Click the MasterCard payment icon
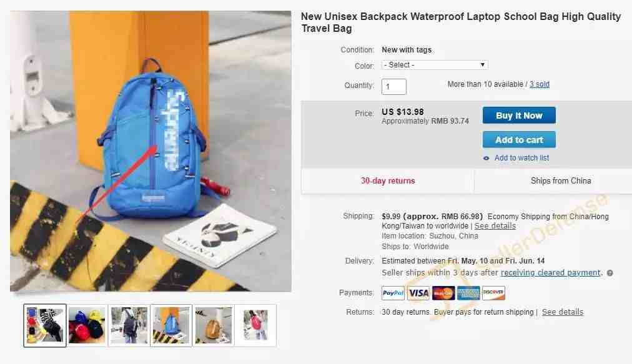The height and width of the screenshot is (364, 632). coord(443,293)
